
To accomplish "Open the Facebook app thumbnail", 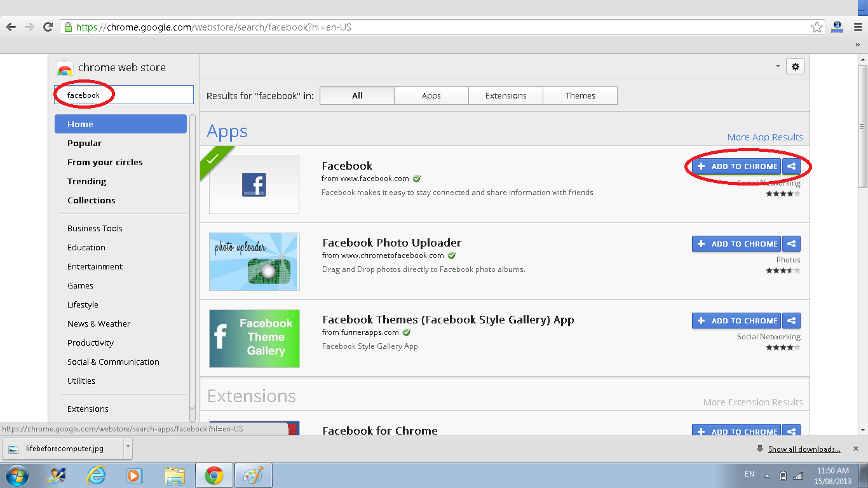I will pyautogui.click(x=254, y=185).
